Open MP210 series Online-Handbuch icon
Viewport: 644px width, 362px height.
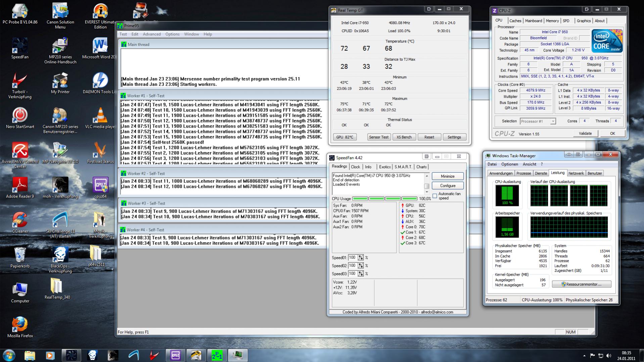(x=60, y=50)
